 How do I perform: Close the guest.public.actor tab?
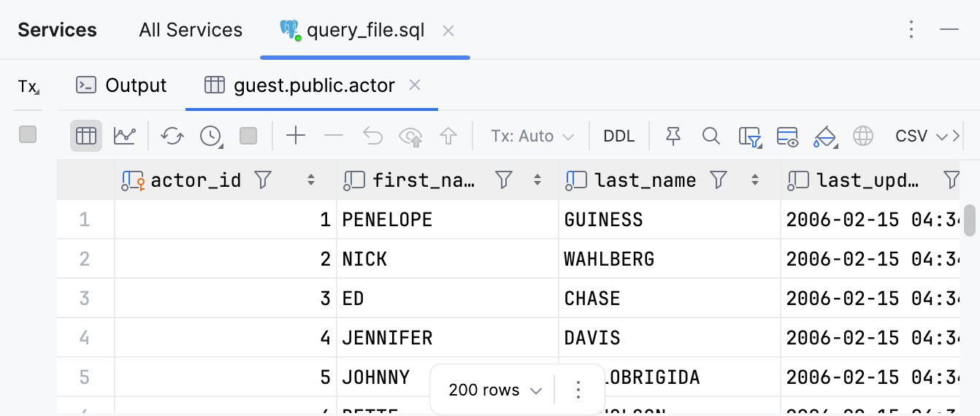click(x=415, y=85)
